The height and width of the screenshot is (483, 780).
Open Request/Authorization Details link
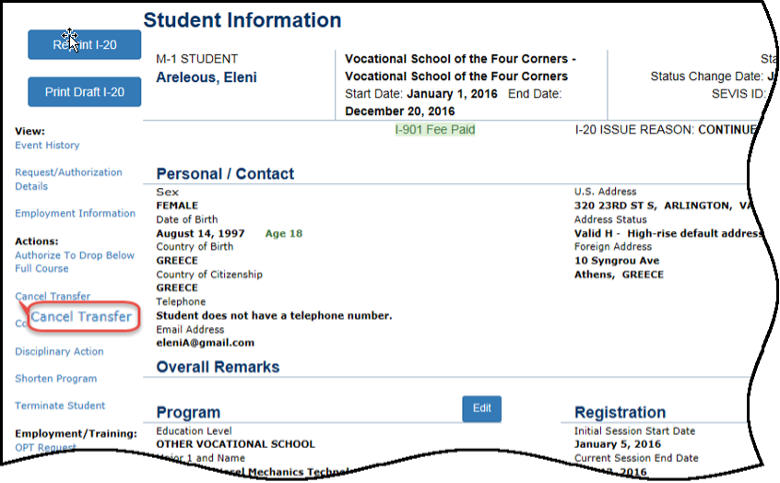tap(68, 179)
